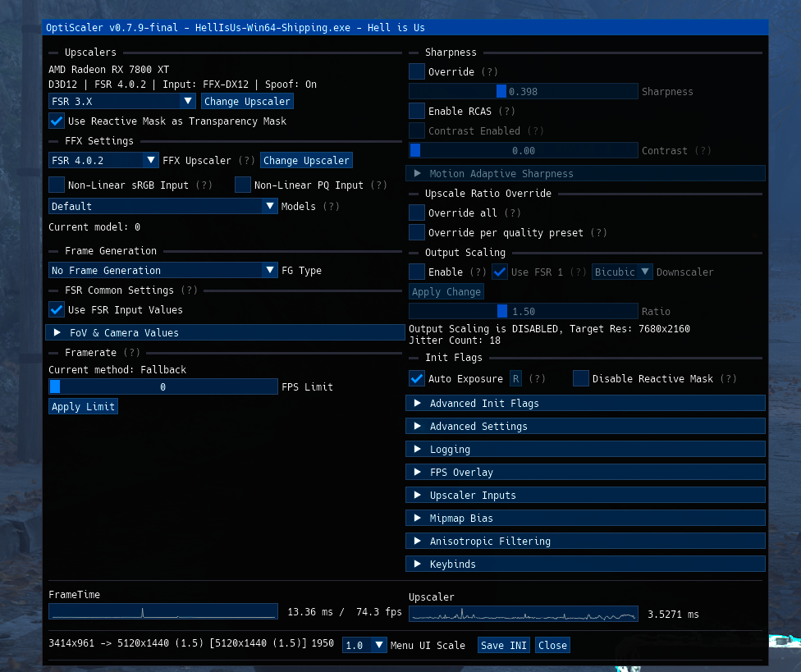Open the Logging section
This screenshot has height=672, width=801.
tap(585, 449)
